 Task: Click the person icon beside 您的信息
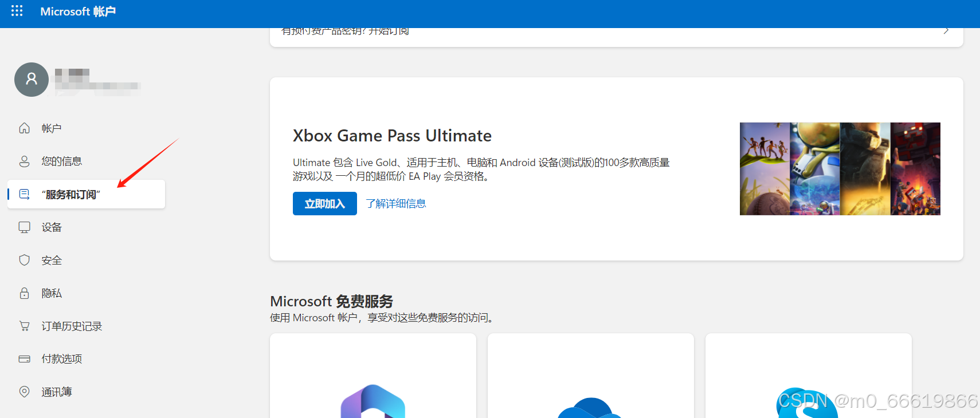tap(24, 161)
